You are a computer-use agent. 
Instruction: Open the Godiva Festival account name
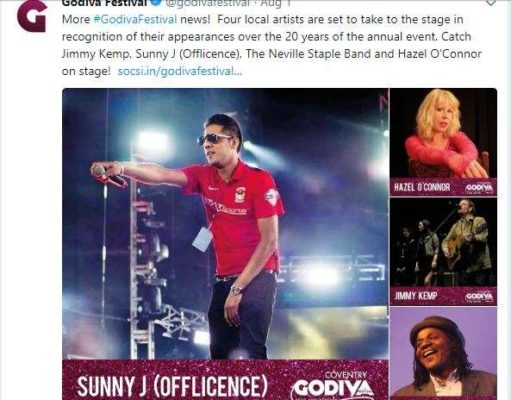pos(104,3)
